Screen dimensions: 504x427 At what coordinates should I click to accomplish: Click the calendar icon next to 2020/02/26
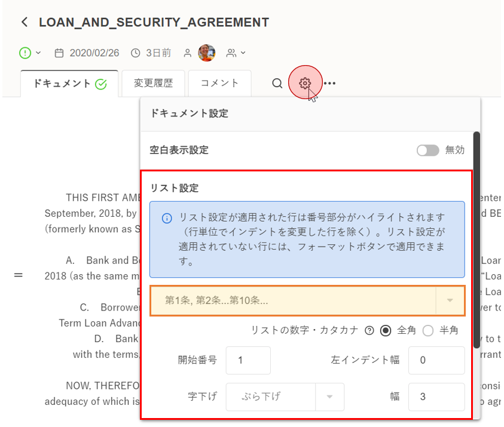[59, 53]
